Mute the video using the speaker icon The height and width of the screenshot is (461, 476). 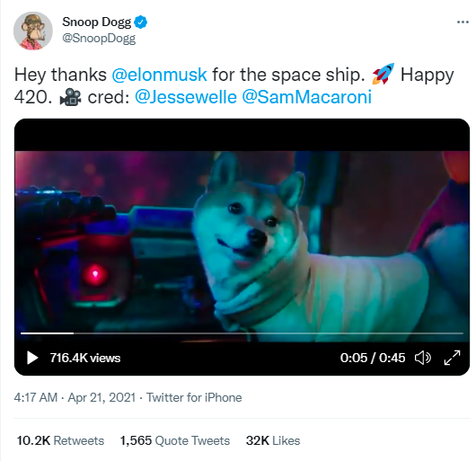click(x=423, y=358)
